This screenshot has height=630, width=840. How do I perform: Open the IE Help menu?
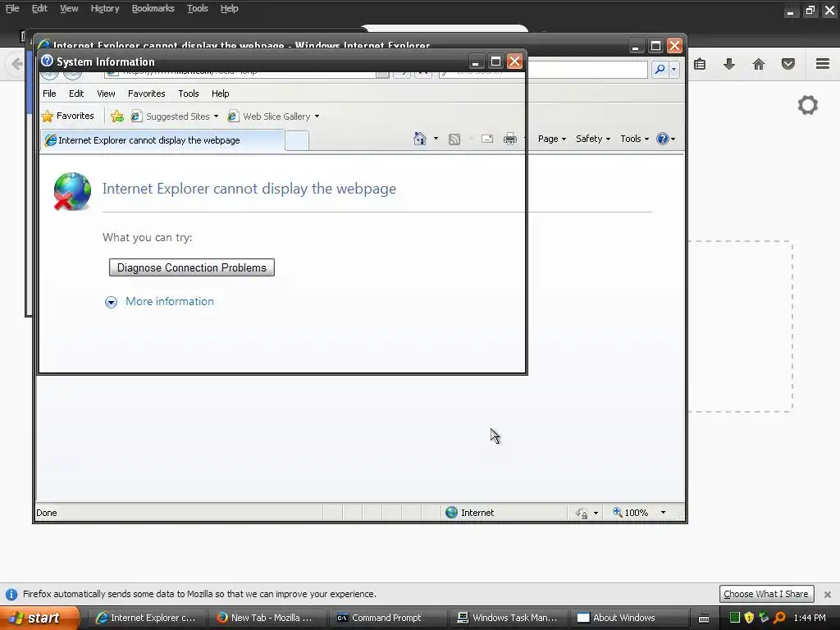point(220,94)
